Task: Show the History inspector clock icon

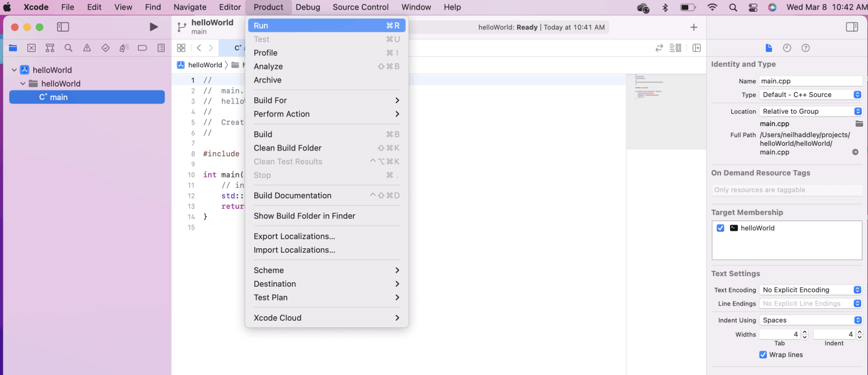Action: (787, 48)
